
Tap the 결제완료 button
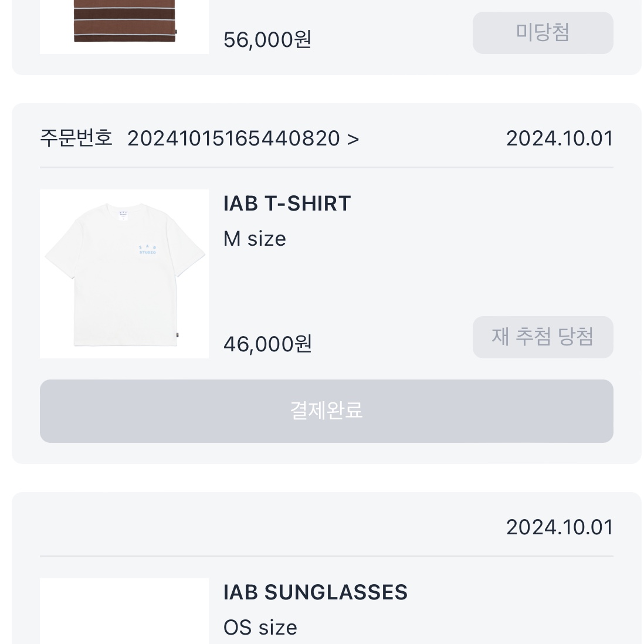pos(326,411)
